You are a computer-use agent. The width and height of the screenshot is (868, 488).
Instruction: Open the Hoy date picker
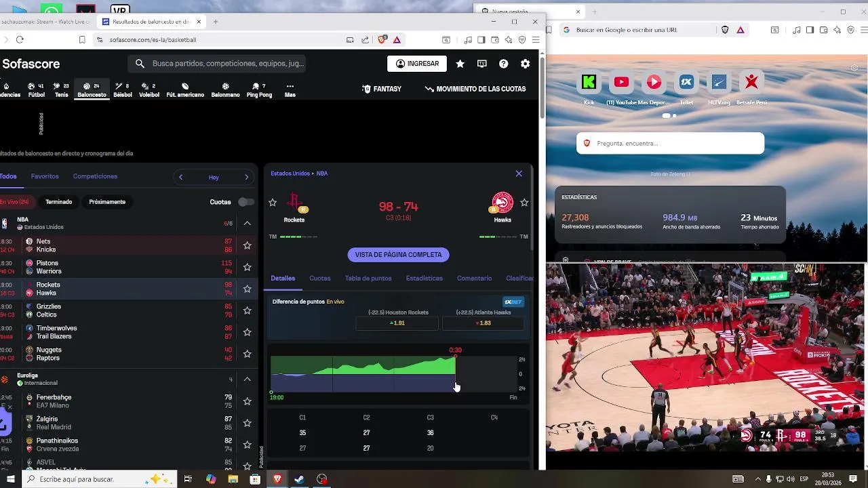pyautogui.click(x=214, y=177)
